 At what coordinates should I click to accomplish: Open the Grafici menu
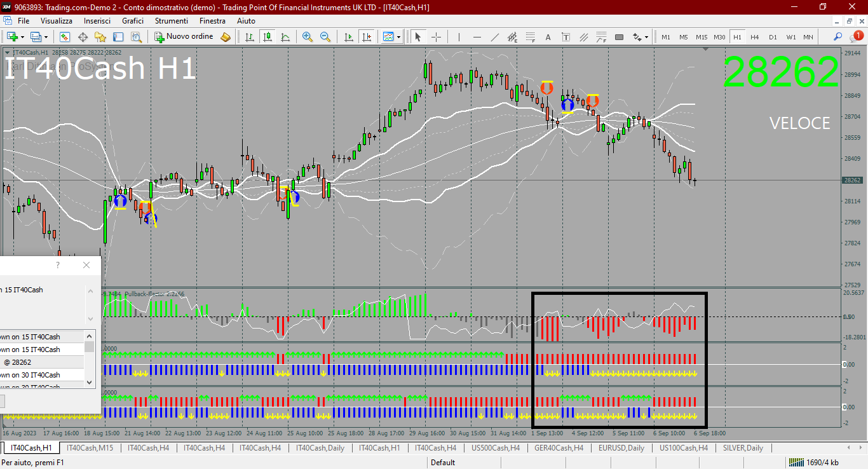(x=133, y=21)
